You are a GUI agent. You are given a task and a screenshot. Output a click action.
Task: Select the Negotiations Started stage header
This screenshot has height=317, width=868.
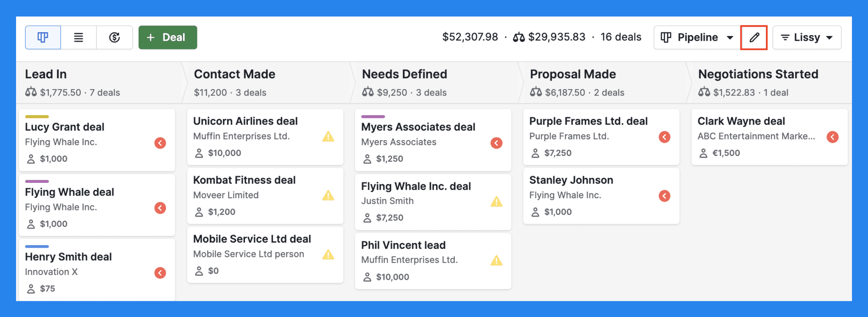[x=758, y=74]
